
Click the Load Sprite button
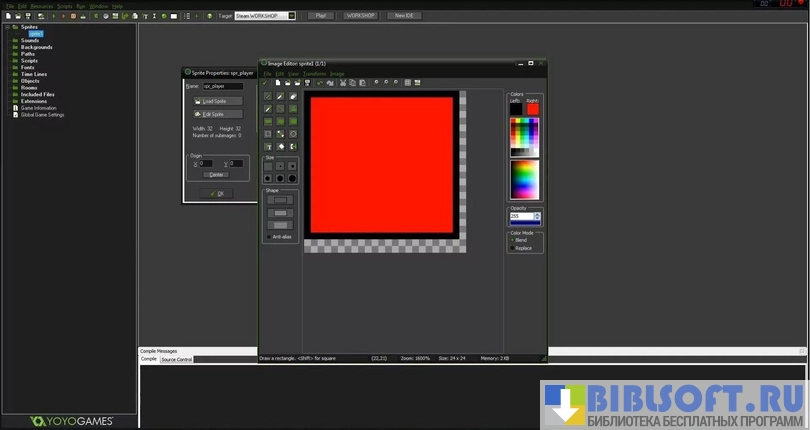[217, 101]
